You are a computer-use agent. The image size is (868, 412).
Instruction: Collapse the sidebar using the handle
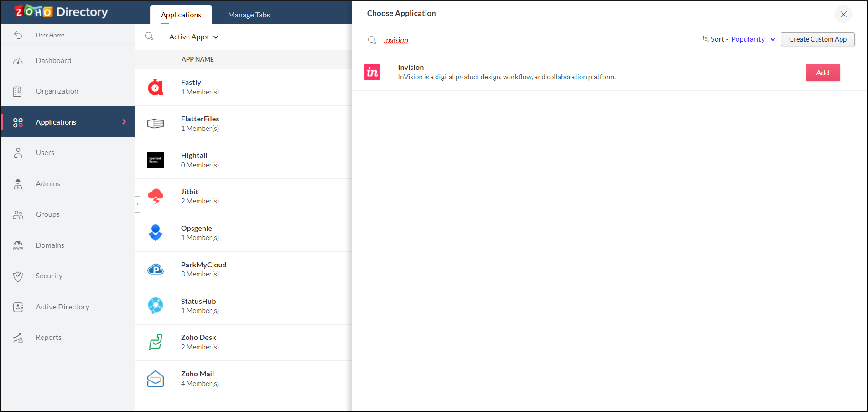pyautogui.click(x=137, y=204)
